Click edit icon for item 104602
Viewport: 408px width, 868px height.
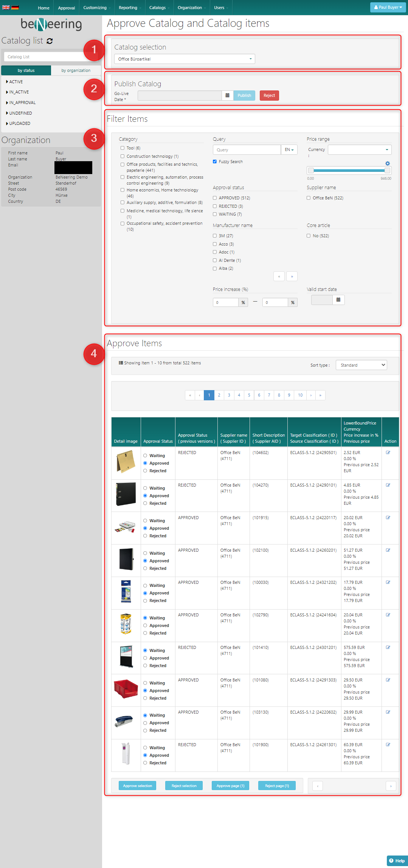(388, 453)
